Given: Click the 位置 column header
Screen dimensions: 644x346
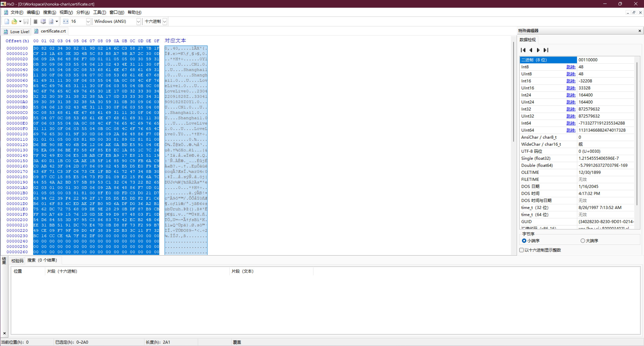Looking at the screenshot, I should click(x=28, y=271).
